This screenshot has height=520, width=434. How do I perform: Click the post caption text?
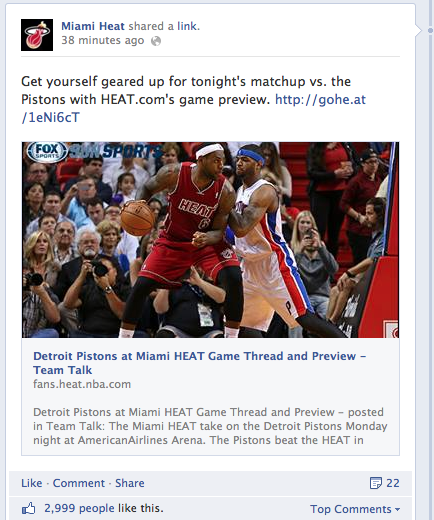tap(193, 99)
